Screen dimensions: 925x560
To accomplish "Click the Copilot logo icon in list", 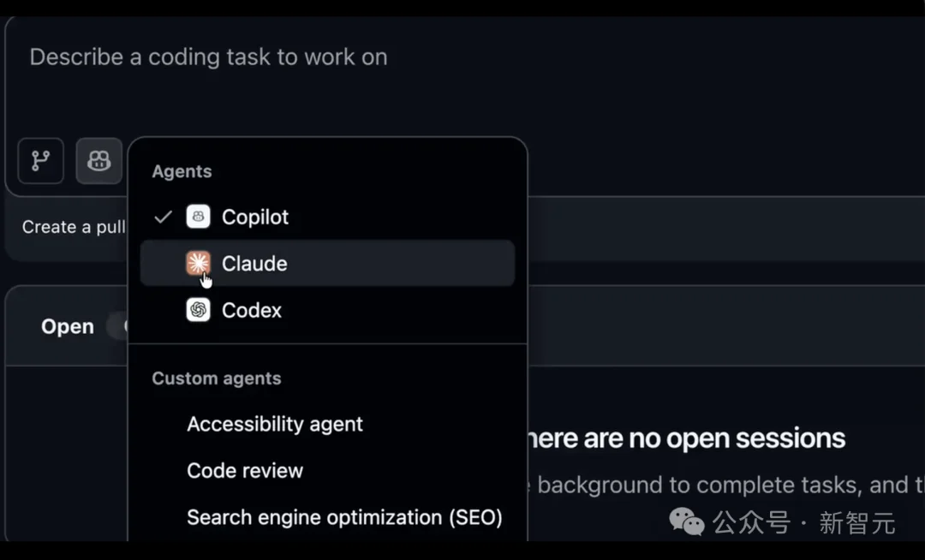I will point(198,217).
